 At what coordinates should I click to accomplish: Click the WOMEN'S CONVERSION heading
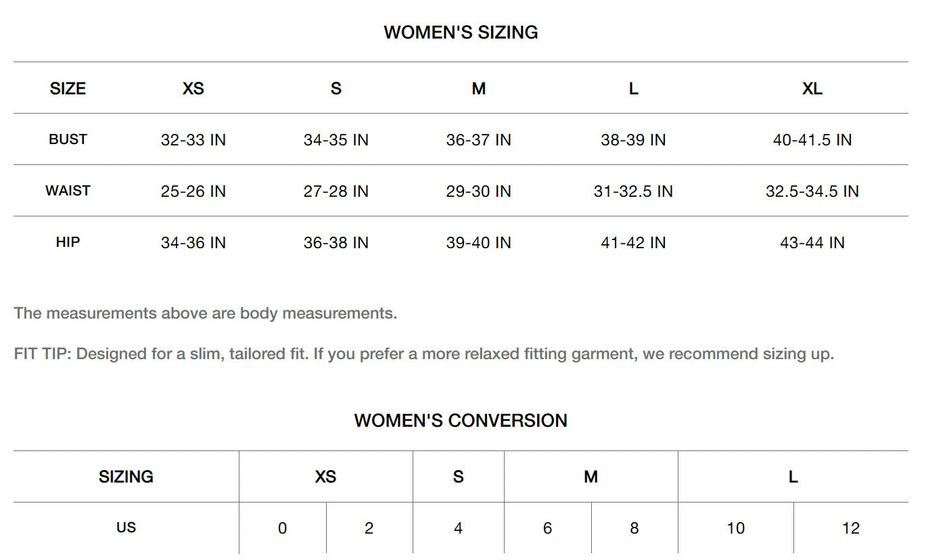point(461,421)
